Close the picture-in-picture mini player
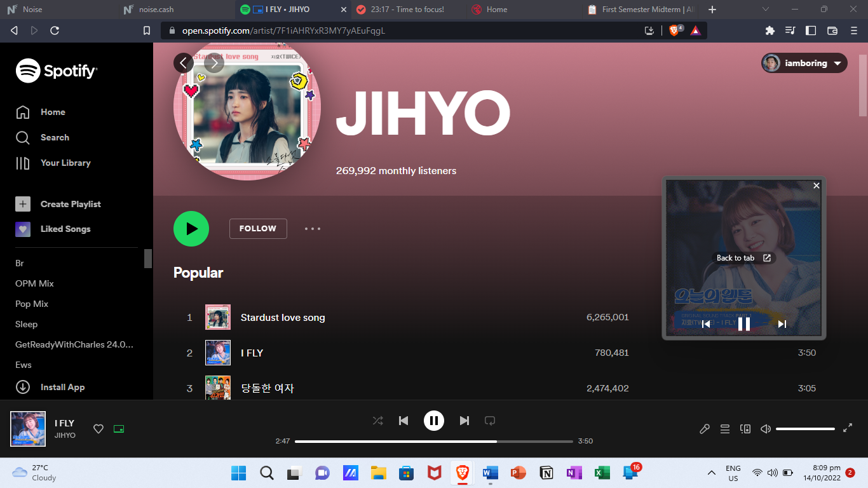 click(817, 186)
